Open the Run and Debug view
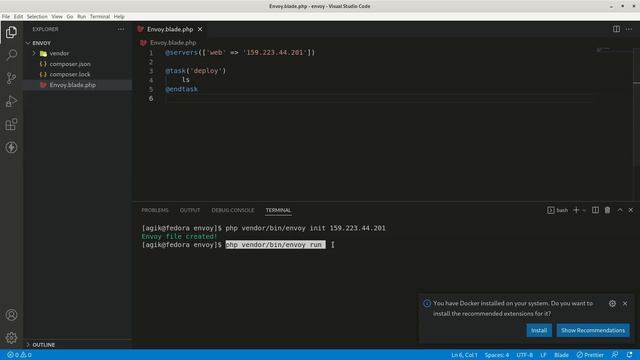Image resolution: width=640 pixels, height=360 pixels. (11, 101)
